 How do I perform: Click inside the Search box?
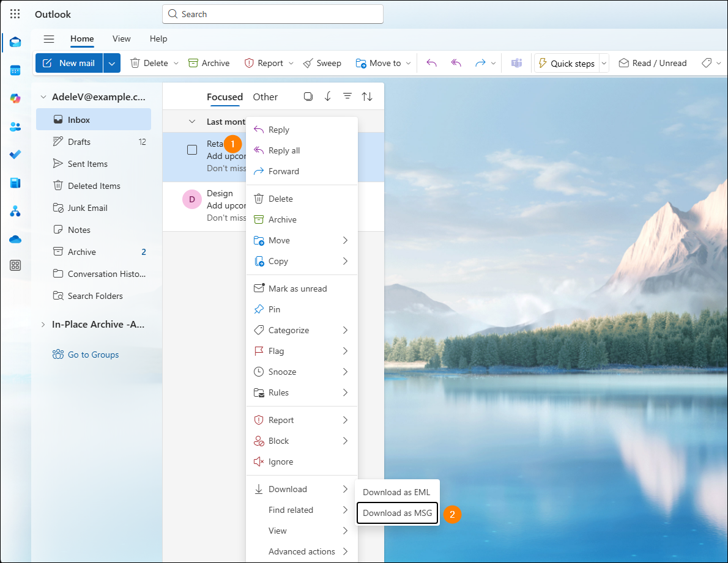272,14
